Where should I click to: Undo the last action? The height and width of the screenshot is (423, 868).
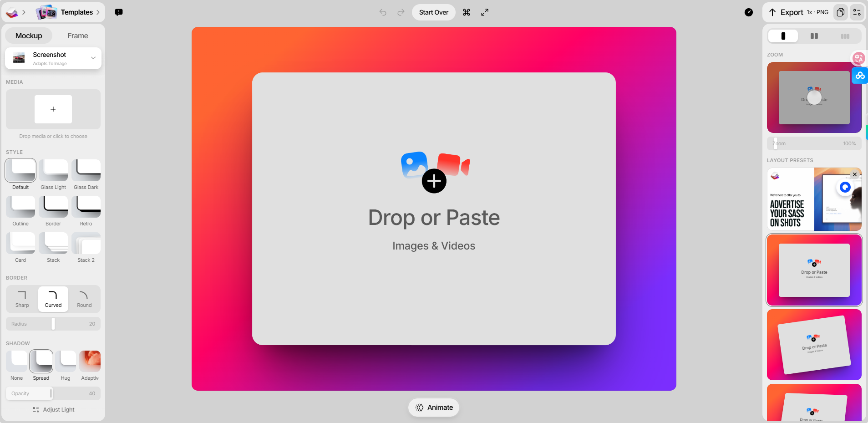383,12
